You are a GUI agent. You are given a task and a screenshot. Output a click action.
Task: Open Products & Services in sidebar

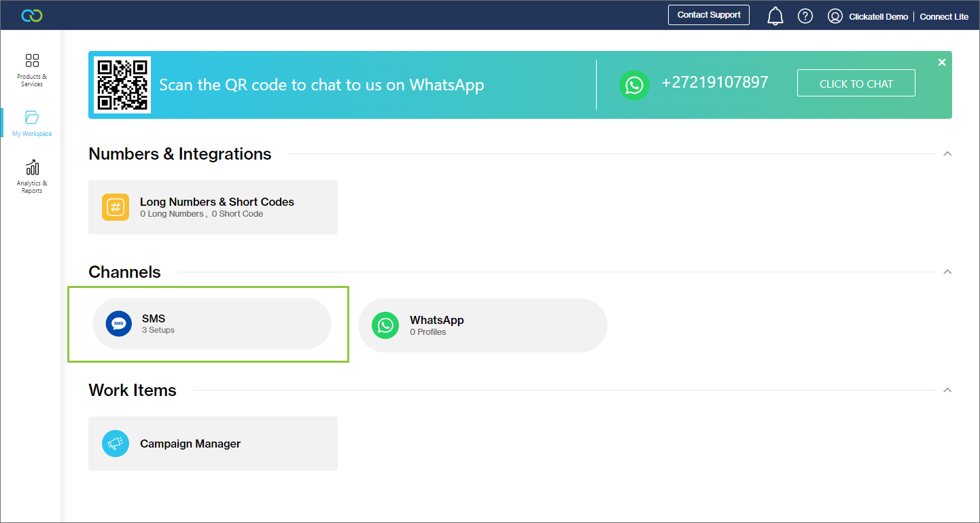pos(32,70)
